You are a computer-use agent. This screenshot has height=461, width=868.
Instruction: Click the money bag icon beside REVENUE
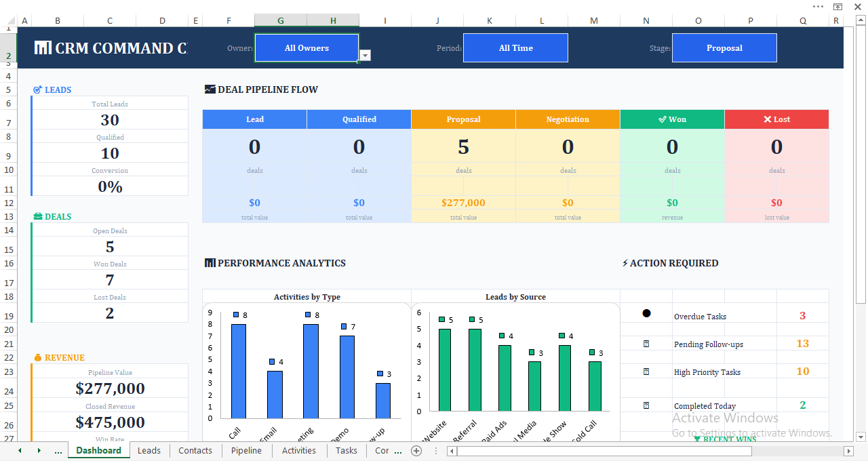38,357
